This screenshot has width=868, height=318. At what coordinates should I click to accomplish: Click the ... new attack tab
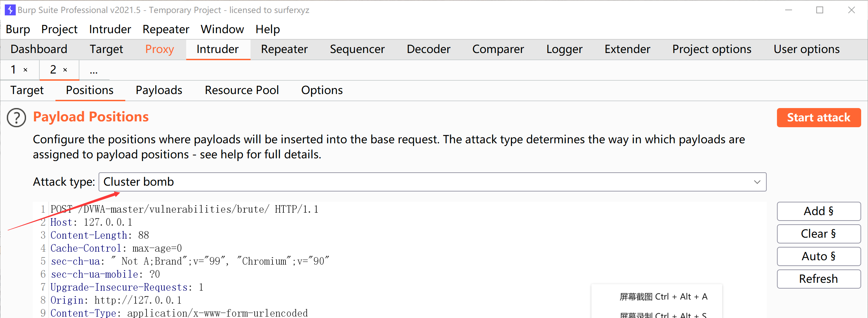94,71
